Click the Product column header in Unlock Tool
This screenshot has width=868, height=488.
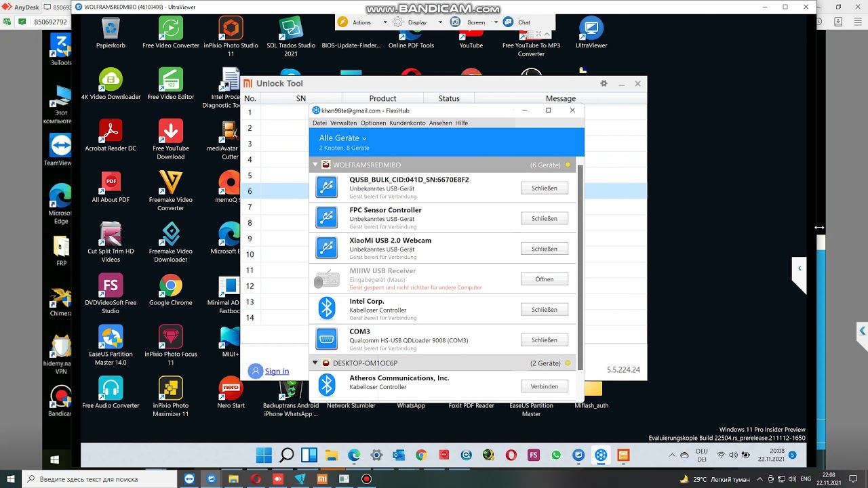[x=382, y=98]
